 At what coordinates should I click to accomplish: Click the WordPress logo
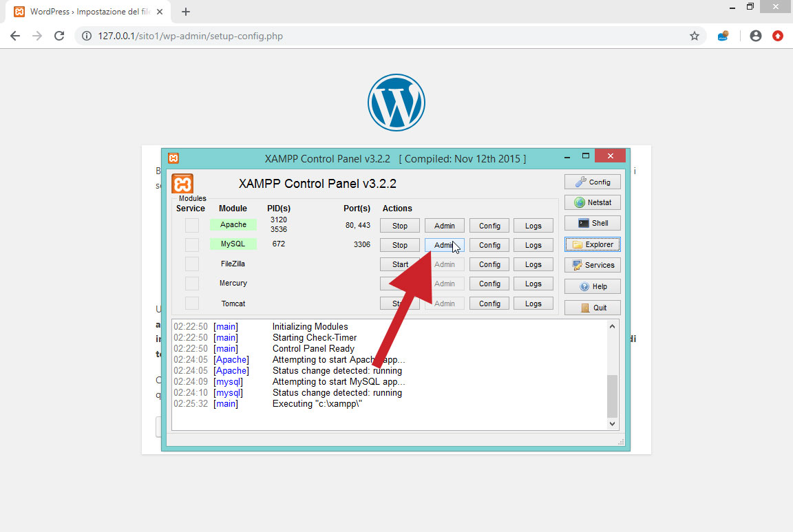[x=396, y=103]
